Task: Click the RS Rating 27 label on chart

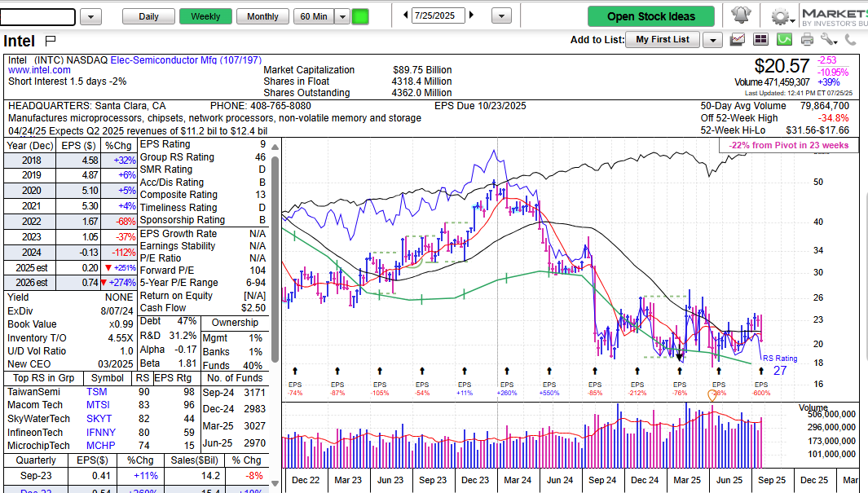Action: coord(780,364)
